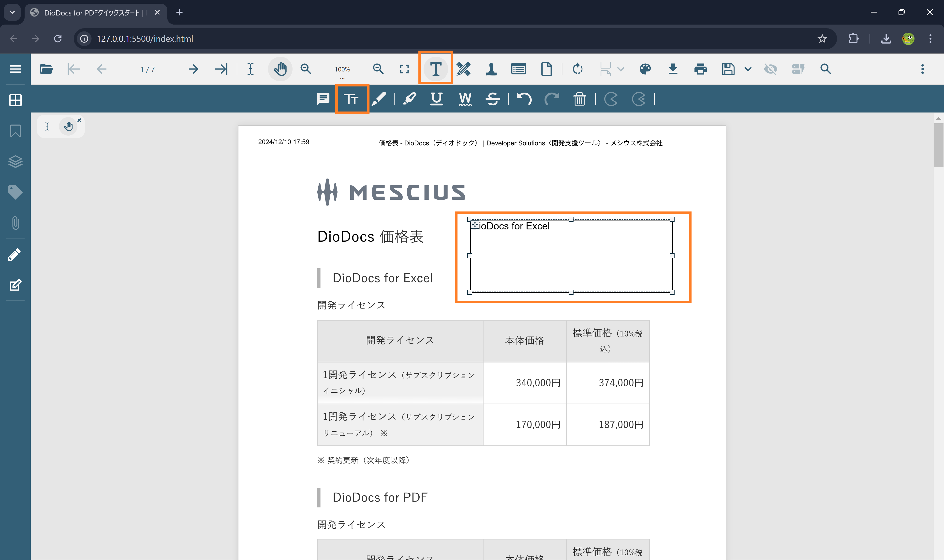Add a sticky note comment annotation
The height and width of the screenshot is (560, 944).
(323, 99)
